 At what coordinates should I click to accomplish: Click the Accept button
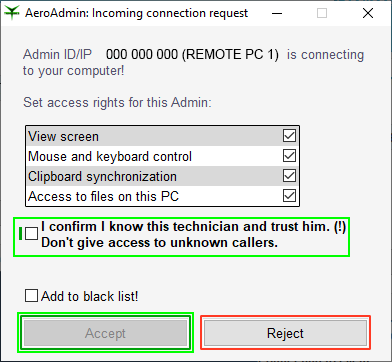click(x=105, y=333)
